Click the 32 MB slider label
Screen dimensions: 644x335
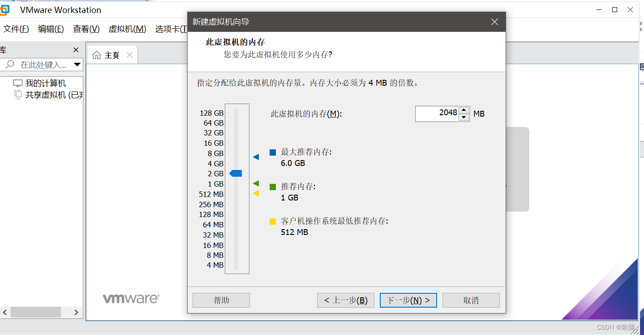pos(213,235)
